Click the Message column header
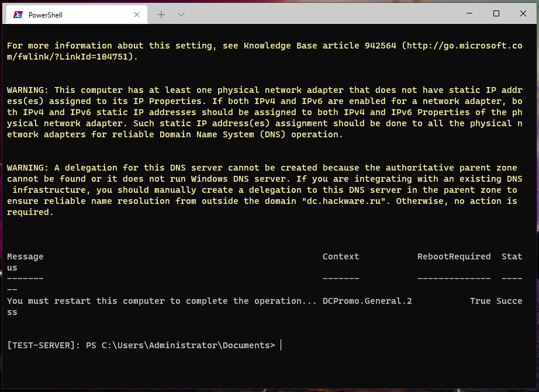Viewport: 539px width, 392px height. pos(25,256)
